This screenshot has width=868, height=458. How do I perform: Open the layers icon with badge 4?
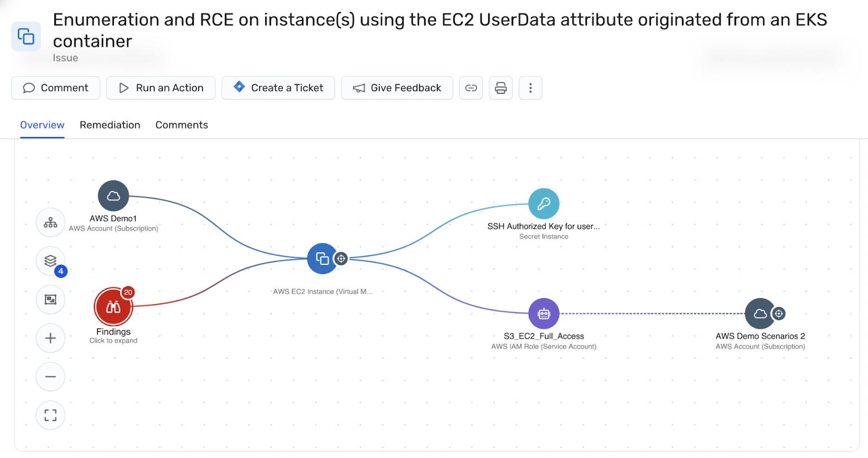pos(50,261)
